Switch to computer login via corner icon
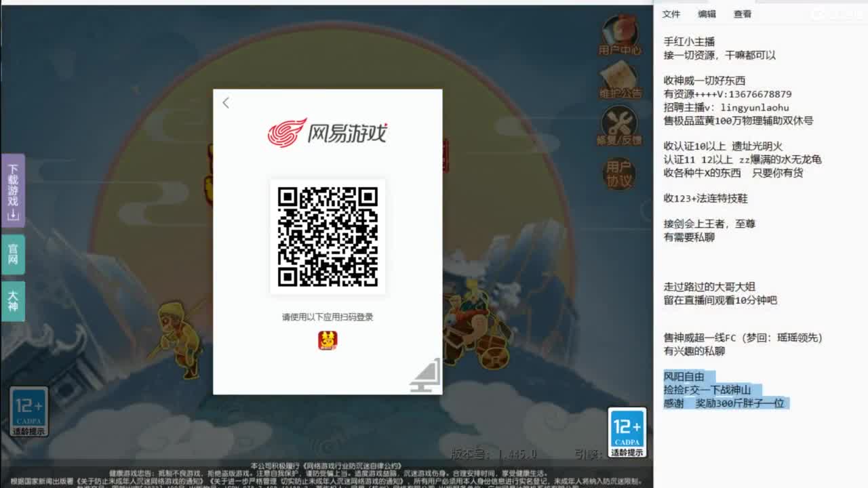The height and width of the screenshot is (488, 868). (425, 375)
